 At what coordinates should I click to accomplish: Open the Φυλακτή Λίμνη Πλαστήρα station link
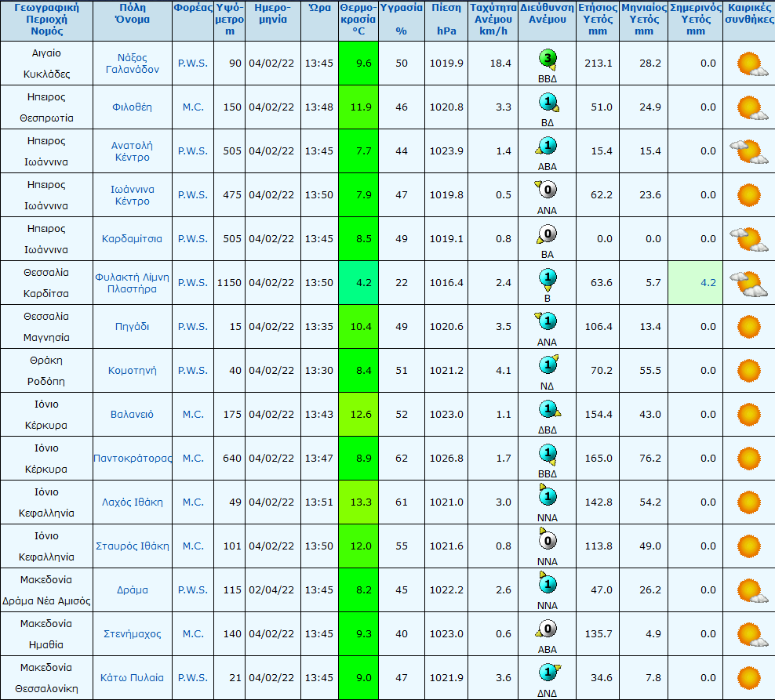click(x=132, y=282)
